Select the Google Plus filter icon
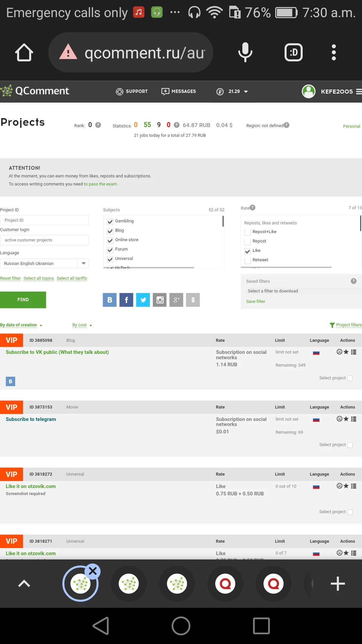The height and width of the screenshot is (644, 362). (x=176, y=300)
